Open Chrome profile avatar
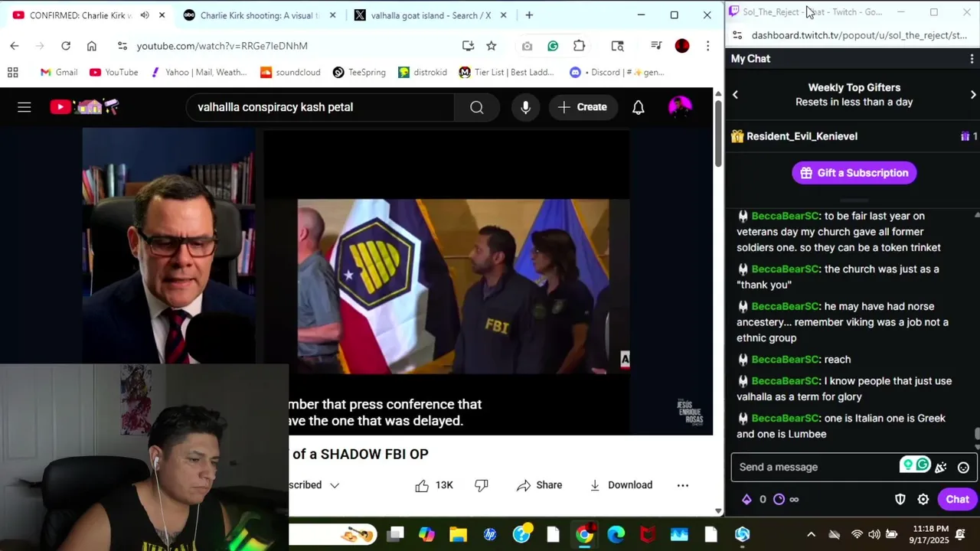 coord(682,46)
